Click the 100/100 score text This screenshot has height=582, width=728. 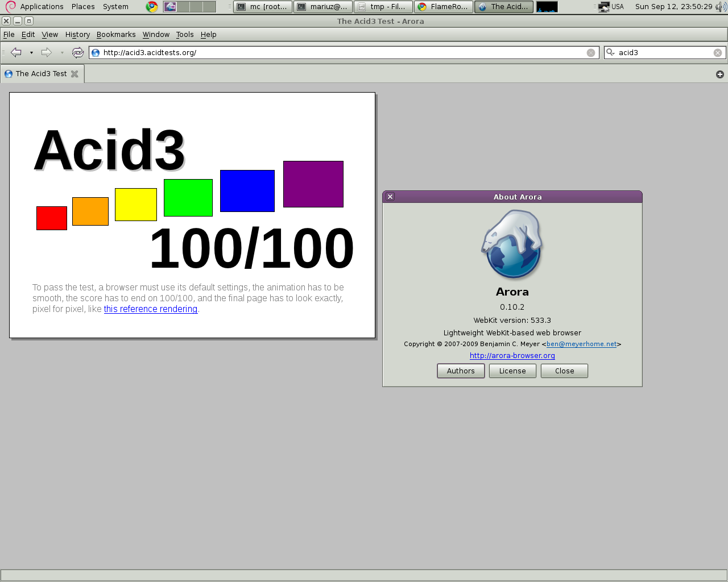point(251,249)
